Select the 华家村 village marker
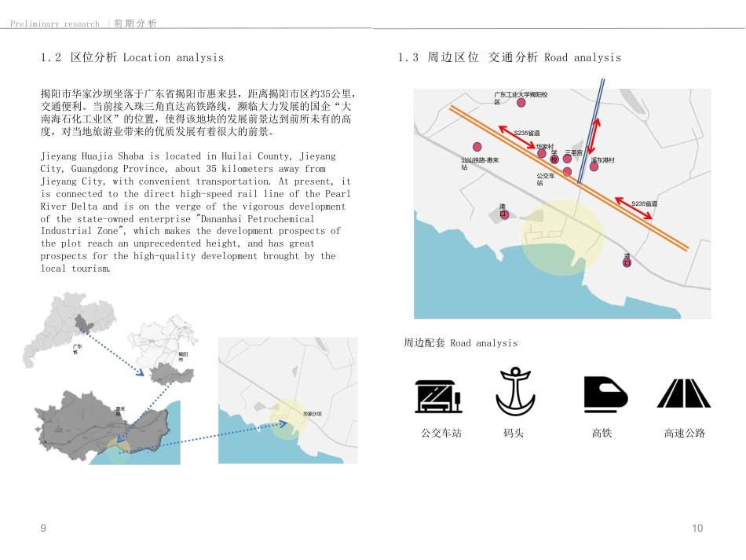Image resolution: width=746 pixels, height=560 pixels. tap(542, 153)
